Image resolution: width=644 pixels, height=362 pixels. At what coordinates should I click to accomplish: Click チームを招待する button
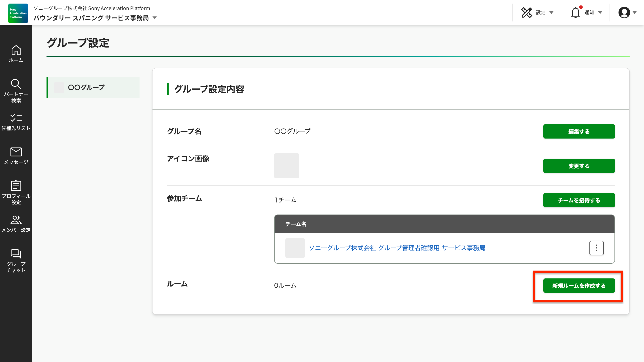[x=579, y=200]
